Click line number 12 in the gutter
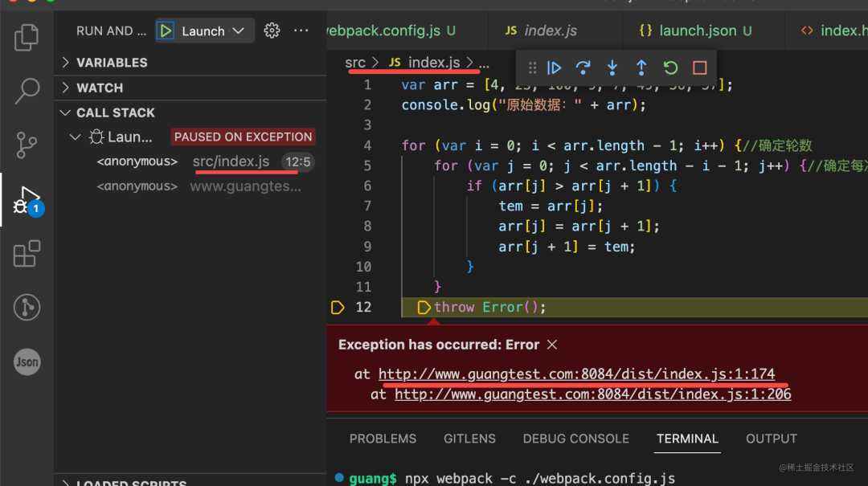Screen dimensions: 868x486 click(x=363, y=307)
